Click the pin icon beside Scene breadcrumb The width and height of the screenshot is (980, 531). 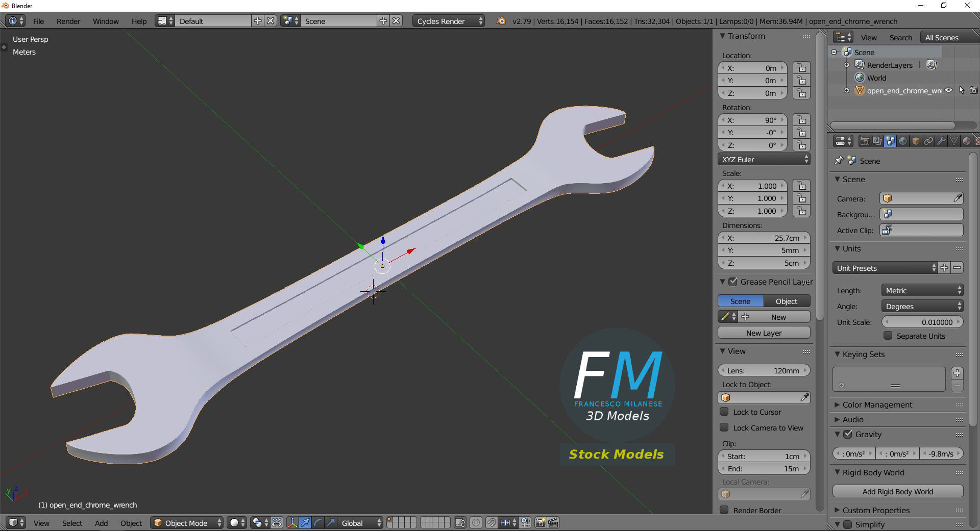point(839,161)
